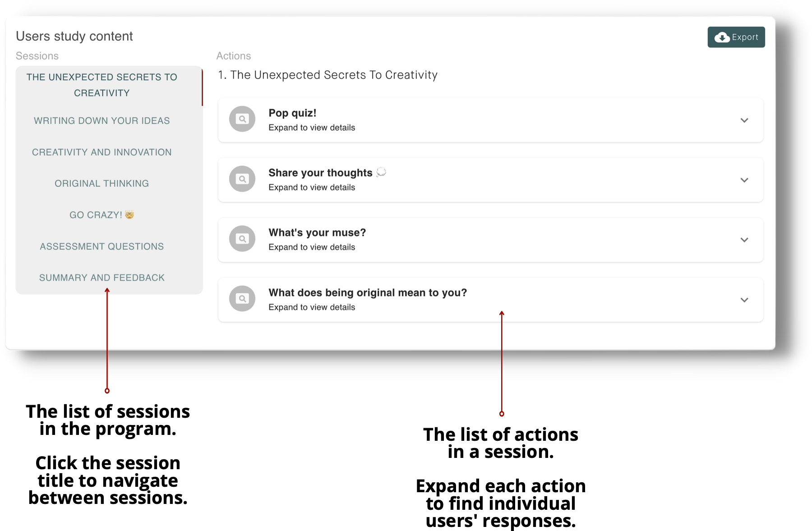This screenshot has width=812, height=531.
Task: Click the Actions label
Action: (234, 56)
